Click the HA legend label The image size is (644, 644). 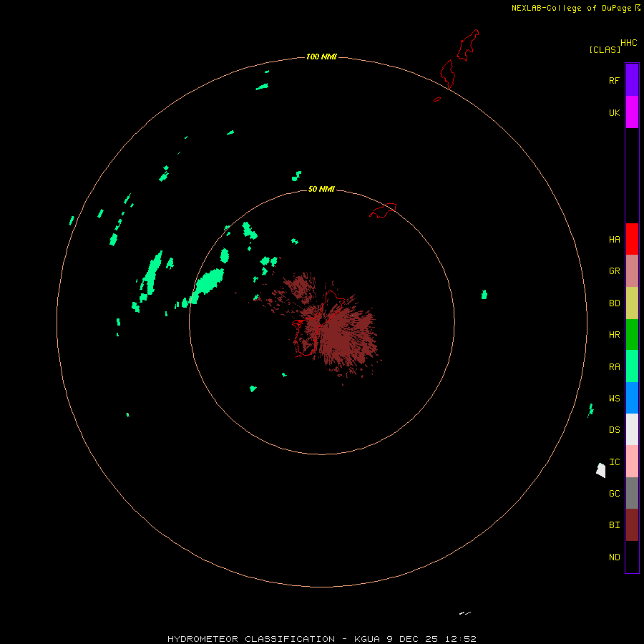tap(614, 240)
